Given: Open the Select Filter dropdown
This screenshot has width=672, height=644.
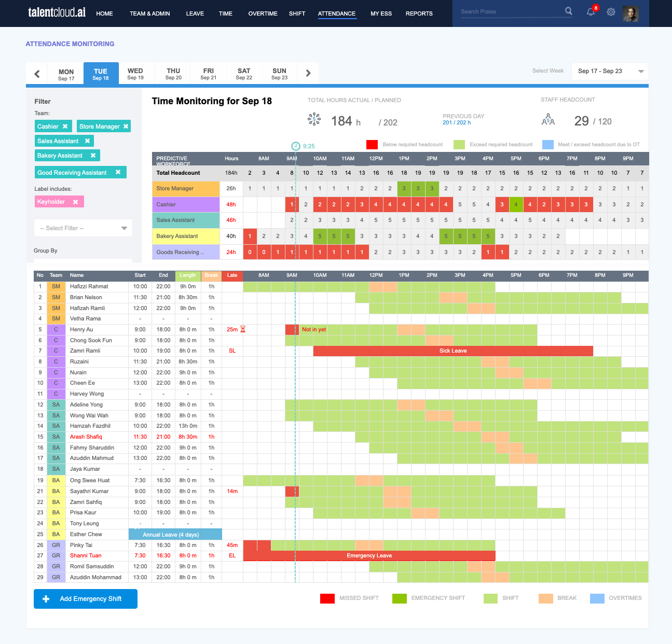Looking at the screenshot, I should (83, 228).
